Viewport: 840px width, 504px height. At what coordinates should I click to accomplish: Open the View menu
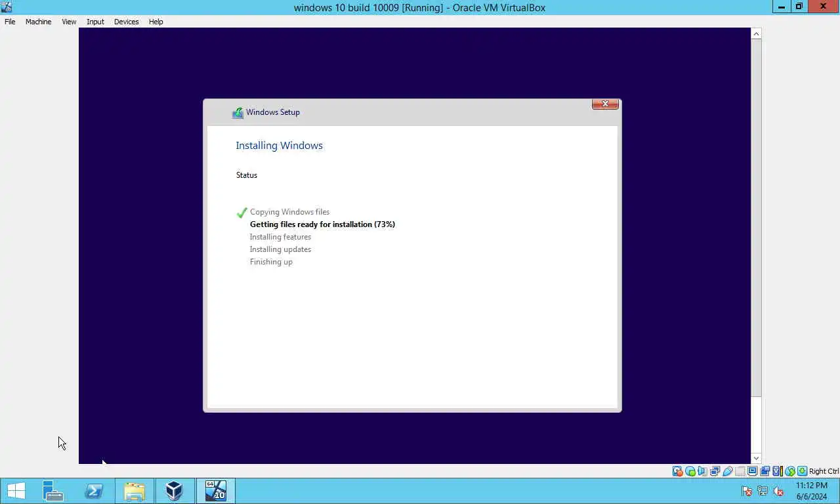pos(69,22)
